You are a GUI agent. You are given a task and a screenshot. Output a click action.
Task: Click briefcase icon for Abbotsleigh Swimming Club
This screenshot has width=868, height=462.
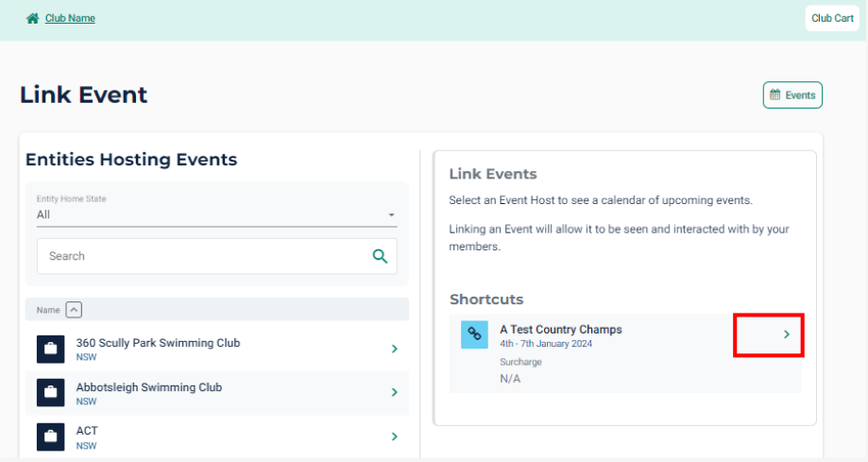(50, 393)
